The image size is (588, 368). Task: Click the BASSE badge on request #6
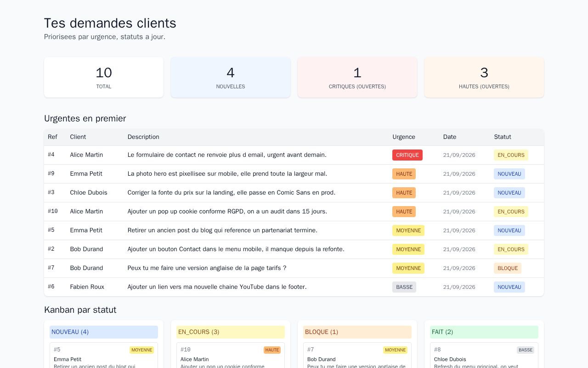click(x=404, y=287)
